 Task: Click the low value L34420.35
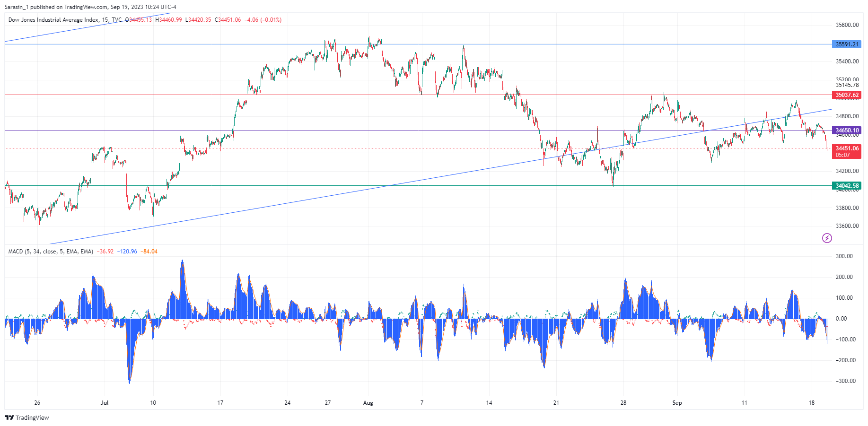[198, 20]
